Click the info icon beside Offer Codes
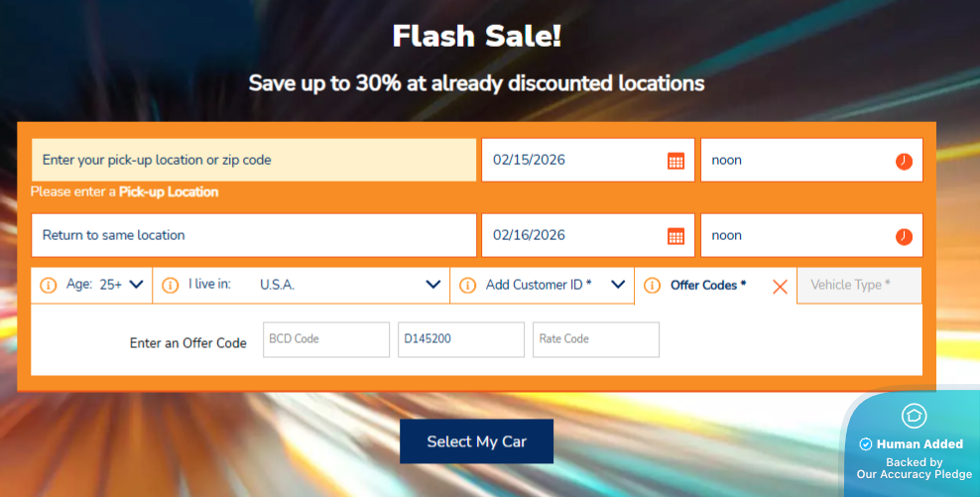The height and width of the screenshot is (497, 980). (652, 286)
